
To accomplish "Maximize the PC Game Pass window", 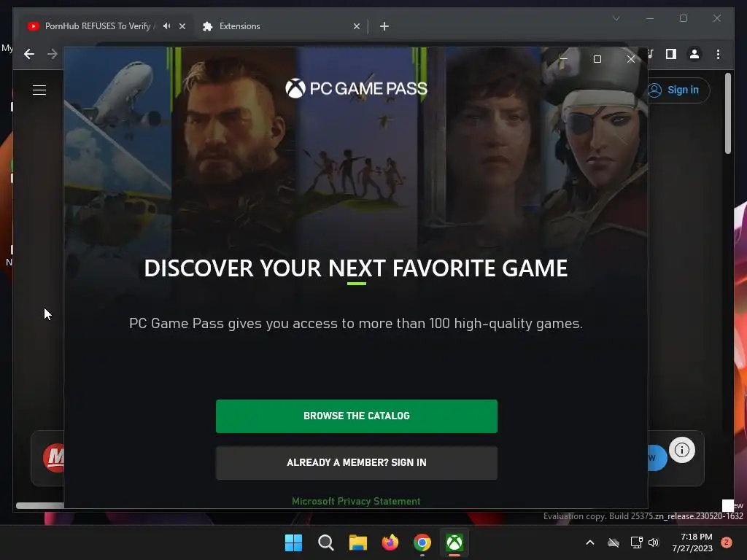I will click(597, 59).
